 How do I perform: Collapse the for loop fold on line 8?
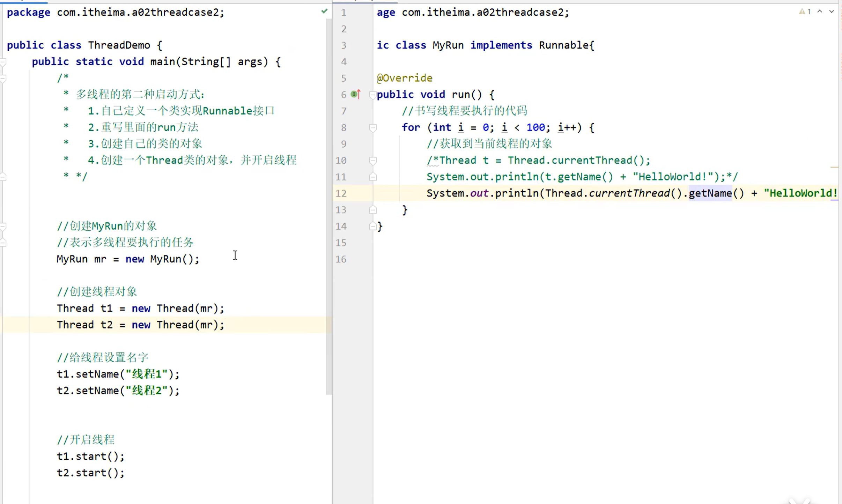point(372,128)
